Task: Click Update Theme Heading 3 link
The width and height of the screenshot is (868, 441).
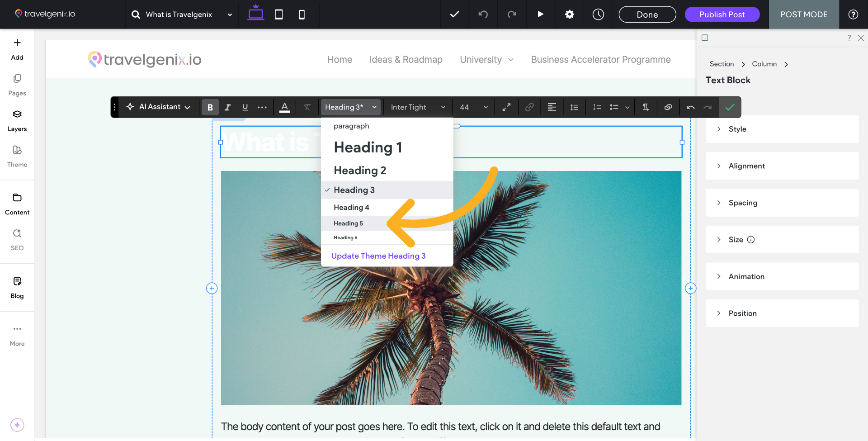Action: pos(378,256)
